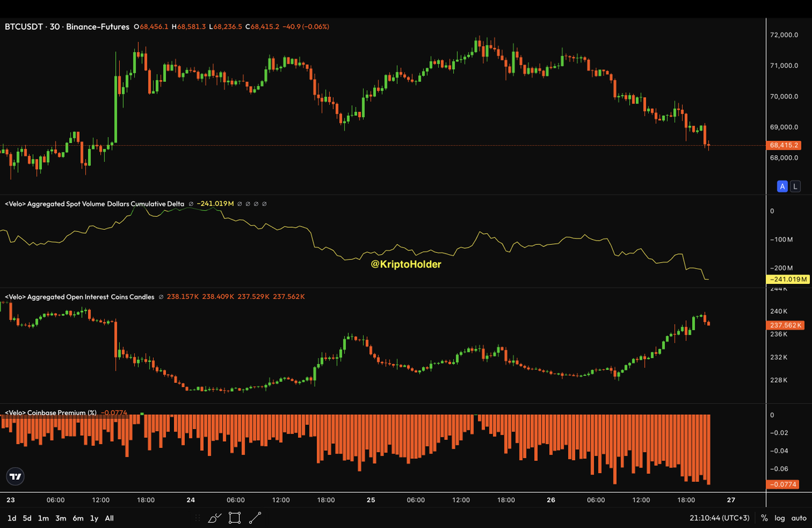Click the −0.04 premium axis level
This screenshot has width=812, height=528.
coord(779,451)
